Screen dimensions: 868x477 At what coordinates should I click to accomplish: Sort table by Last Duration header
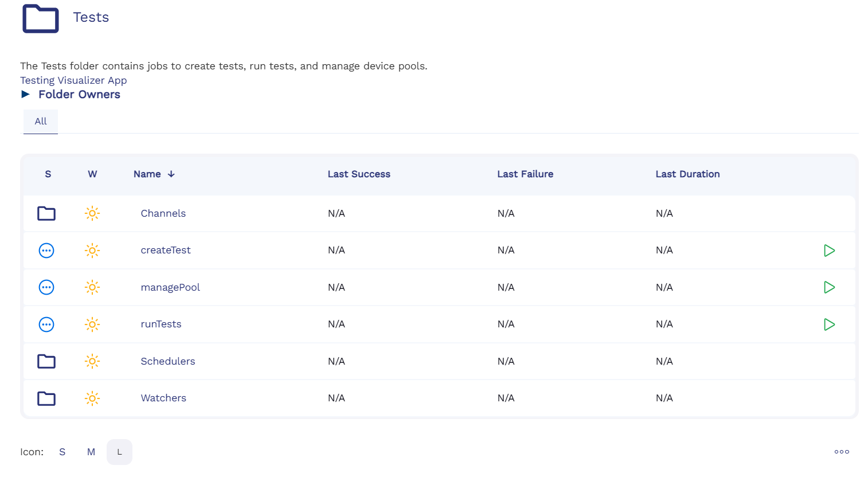pos(687,174)
